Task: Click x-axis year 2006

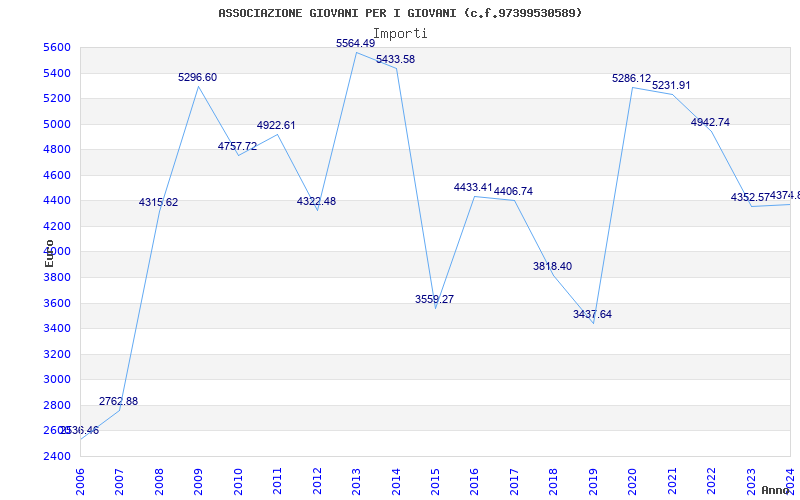Action: tap(80, 482)
